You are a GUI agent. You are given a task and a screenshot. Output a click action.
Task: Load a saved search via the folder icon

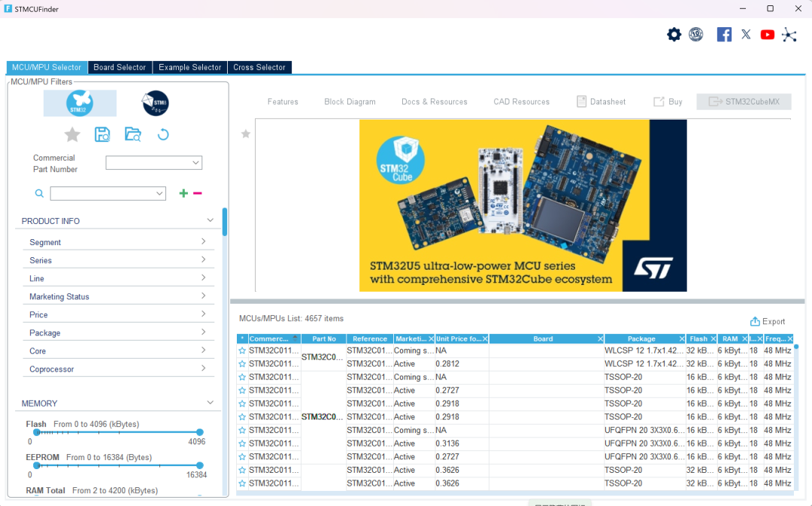(132, 135)
